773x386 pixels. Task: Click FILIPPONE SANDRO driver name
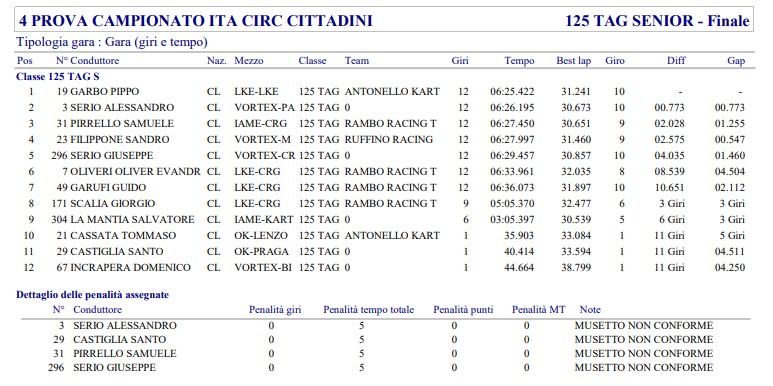[120, 140]
